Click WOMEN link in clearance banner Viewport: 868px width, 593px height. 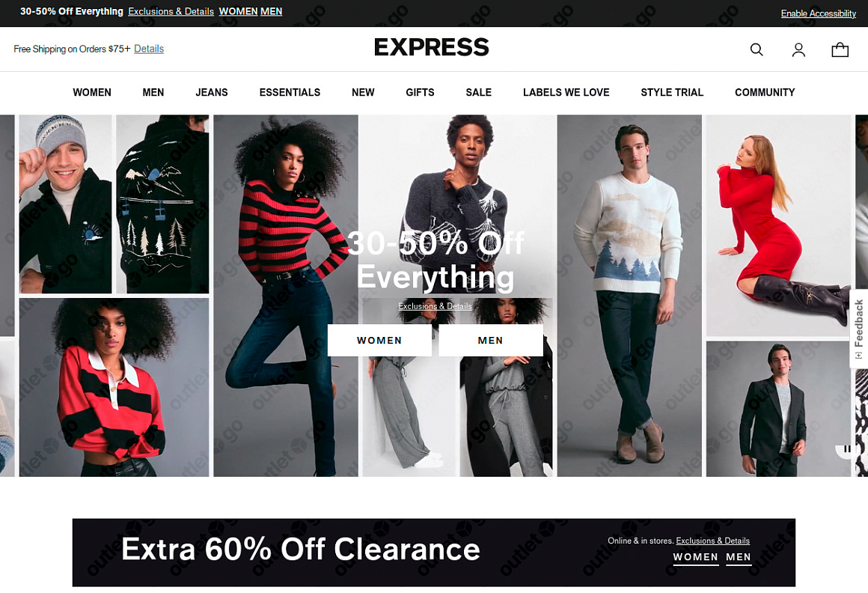point(695,558)
